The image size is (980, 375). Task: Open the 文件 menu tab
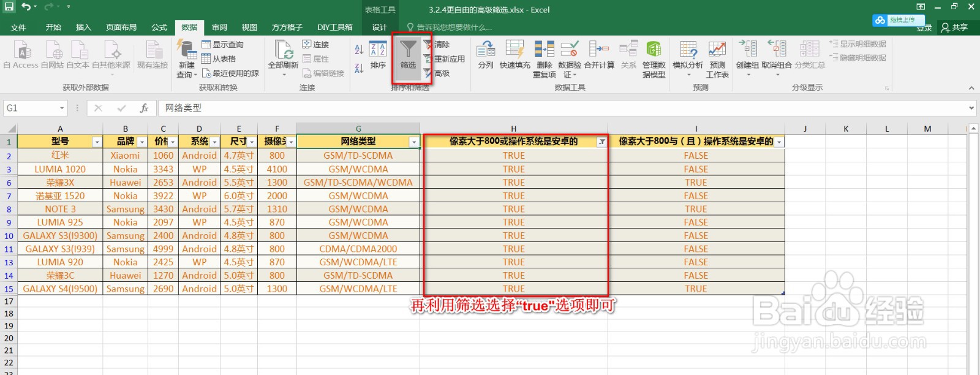[x=18, y=27]
